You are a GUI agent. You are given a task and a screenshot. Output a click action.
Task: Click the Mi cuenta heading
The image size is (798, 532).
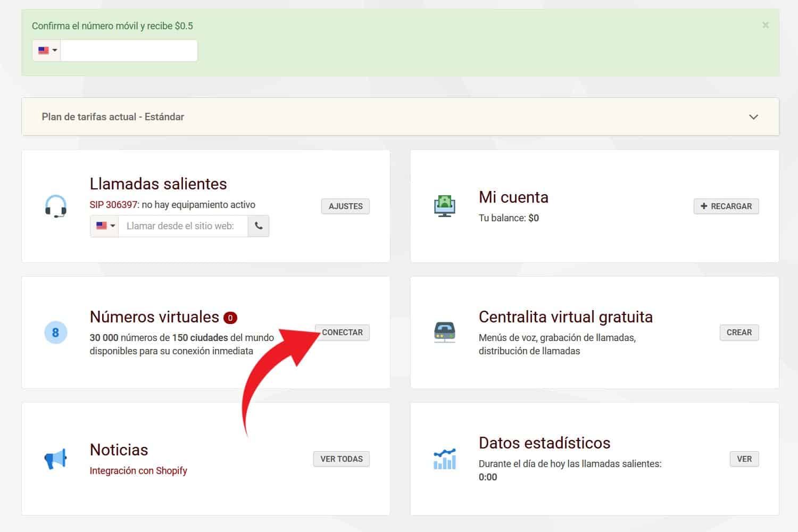513,197
